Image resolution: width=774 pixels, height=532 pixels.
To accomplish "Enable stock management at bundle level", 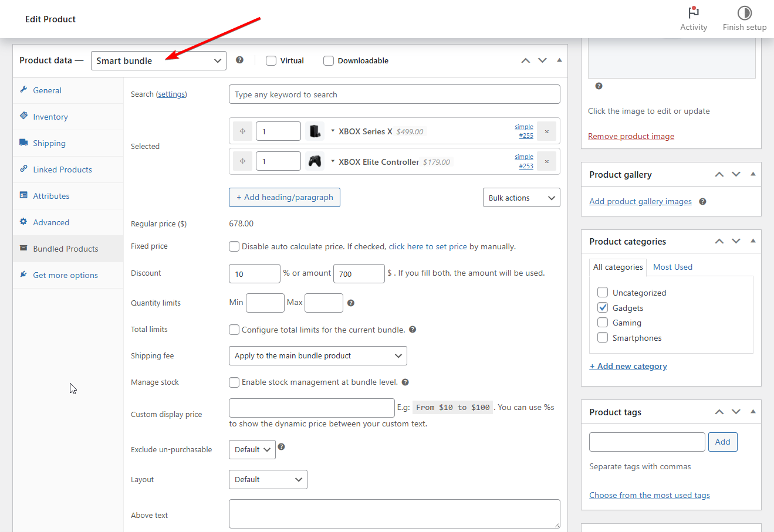I will [234, 382].
